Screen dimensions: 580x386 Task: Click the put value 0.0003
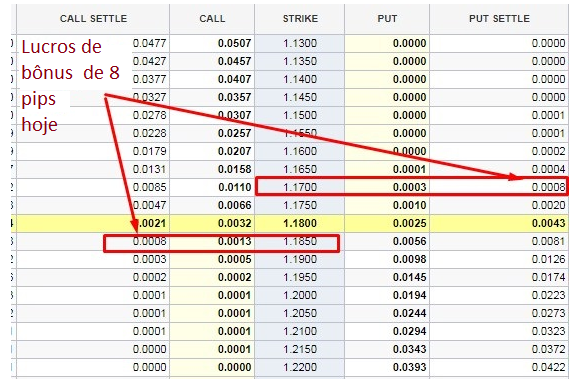[x=409, y=187]
